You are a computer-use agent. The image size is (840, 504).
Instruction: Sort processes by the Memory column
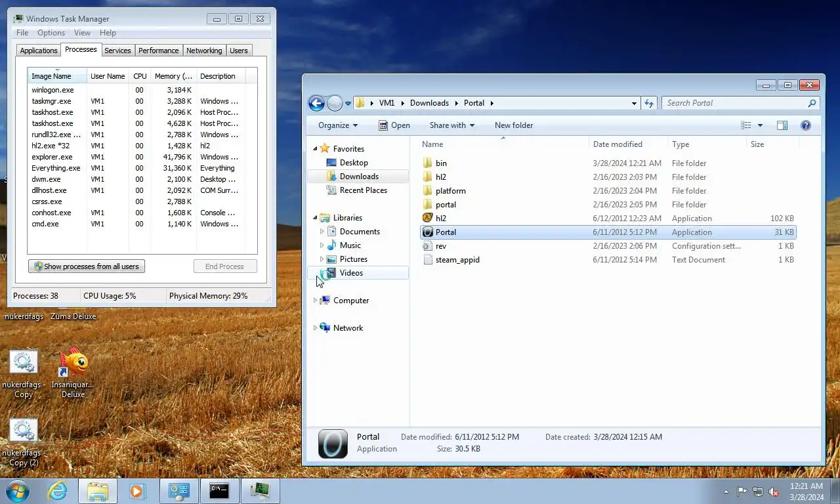pyautogui.click(x=173, y=76)
